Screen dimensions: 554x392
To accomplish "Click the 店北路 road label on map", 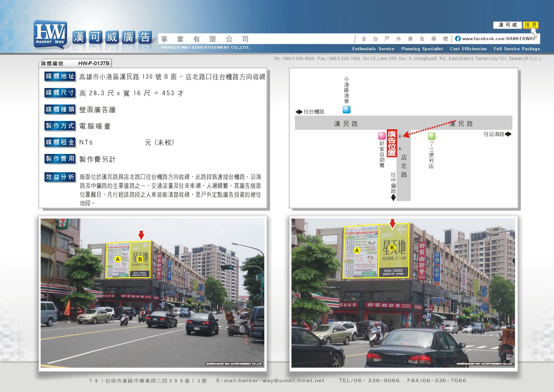I will [x=404, y=166].
